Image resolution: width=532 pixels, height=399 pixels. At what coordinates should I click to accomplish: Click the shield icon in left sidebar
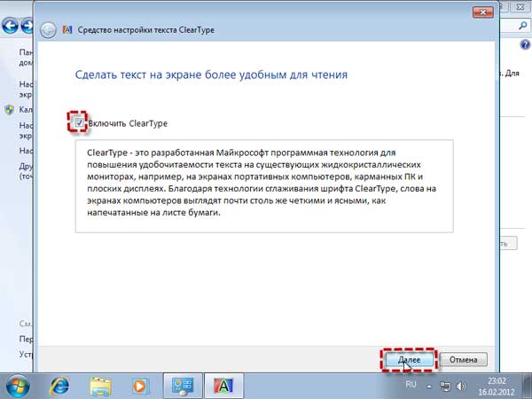click(9, 110)
